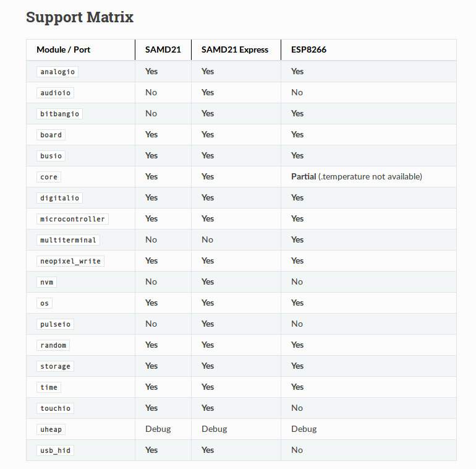Image resolution: width=476 pixels, height=469 pixels.
Task: Open the analogio module link
Action: coord(57,72)
